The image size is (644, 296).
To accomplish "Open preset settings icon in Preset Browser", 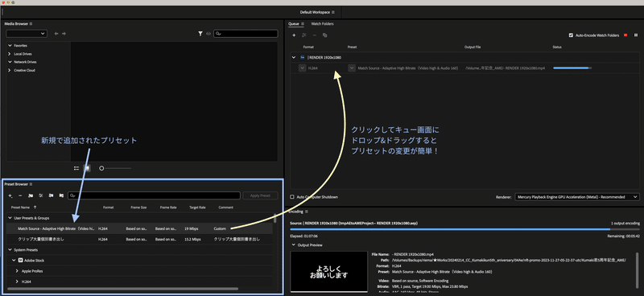I will (41, 195).
